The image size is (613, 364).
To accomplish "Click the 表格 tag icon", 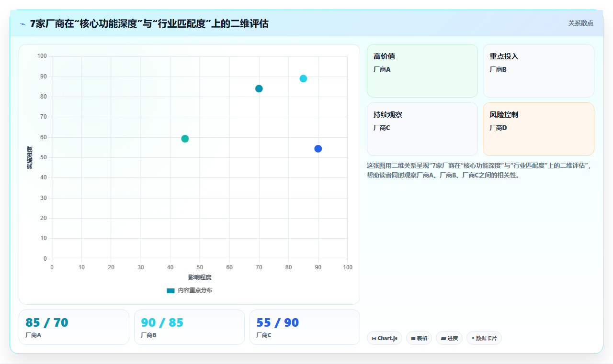I will pyautogui.click(x=413, y=338).
